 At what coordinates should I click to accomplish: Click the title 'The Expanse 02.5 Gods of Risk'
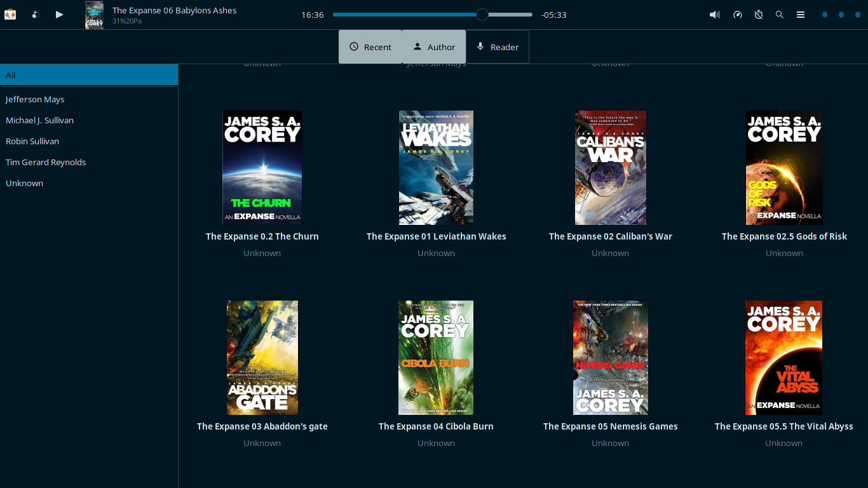784,236
